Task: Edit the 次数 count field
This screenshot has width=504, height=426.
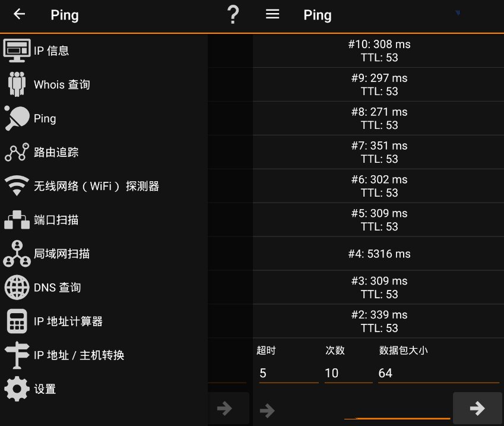Action: coord(348,373)
